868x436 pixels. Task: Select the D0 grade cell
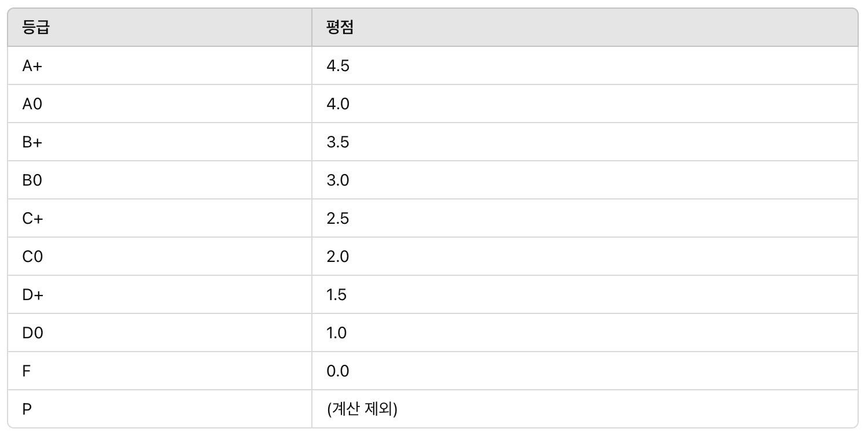[x=160, y=332]
